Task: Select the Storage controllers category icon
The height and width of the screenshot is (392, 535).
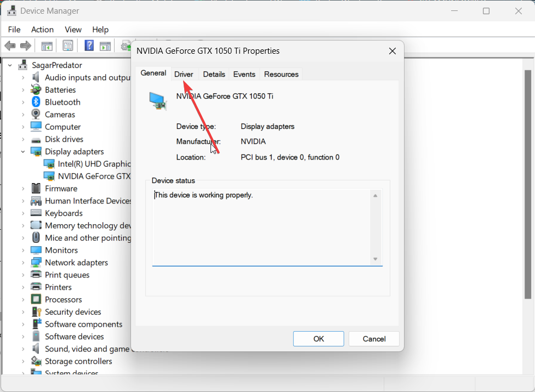Action: [x=36, y=361]
